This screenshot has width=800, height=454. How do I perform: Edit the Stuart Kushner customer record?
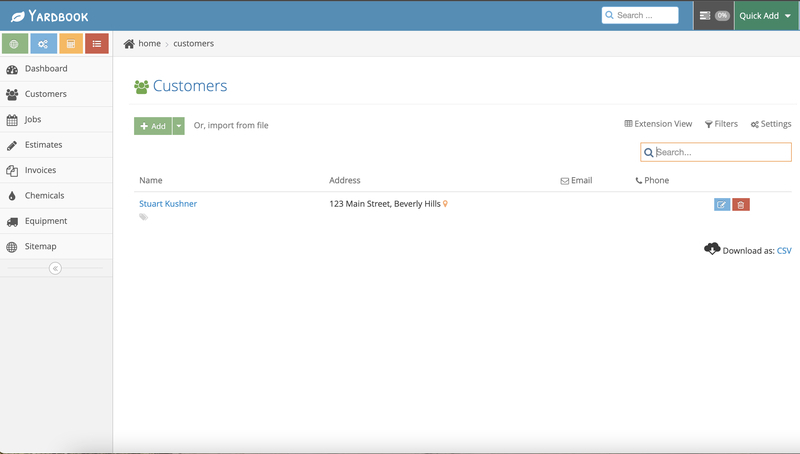tap(722, 205)
